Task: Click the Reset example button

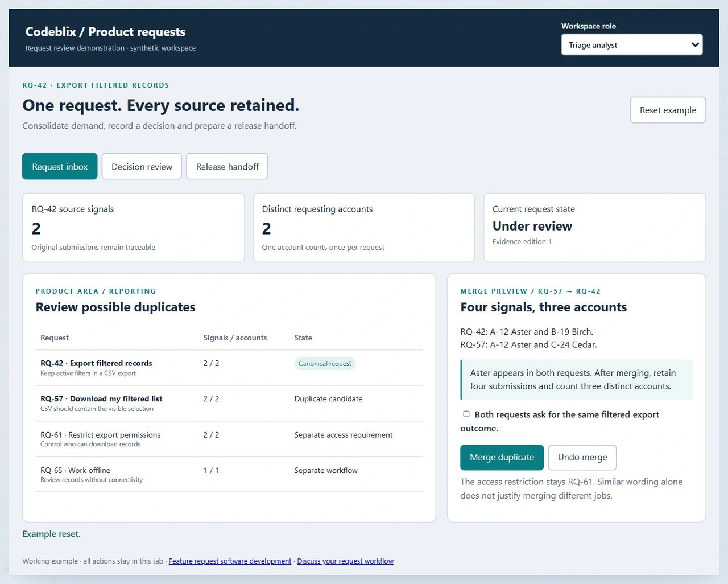Action: click(x=668, y=110)
